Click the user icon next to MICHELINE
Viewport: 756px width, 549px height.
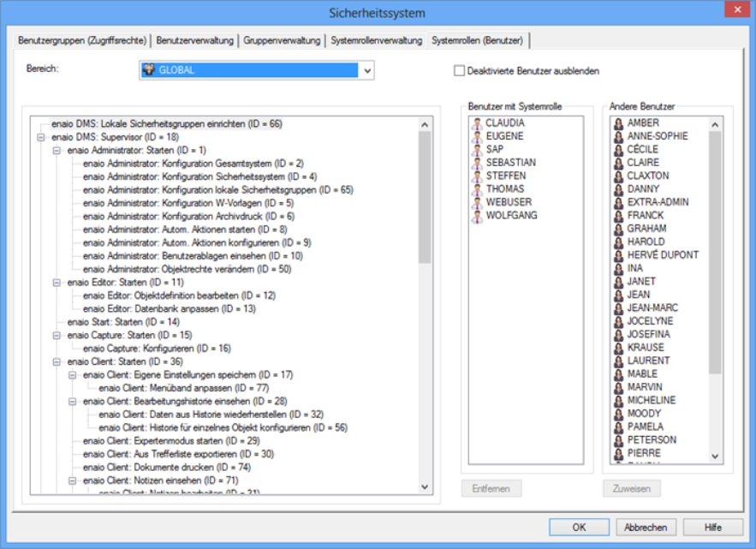click(619, 401)
